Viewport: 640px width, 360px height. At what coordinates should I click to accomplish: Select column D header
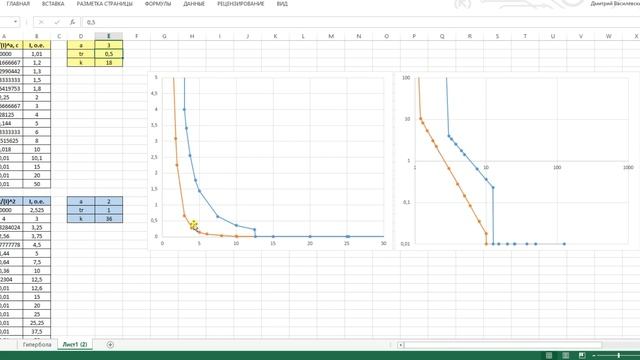point(81,36)
